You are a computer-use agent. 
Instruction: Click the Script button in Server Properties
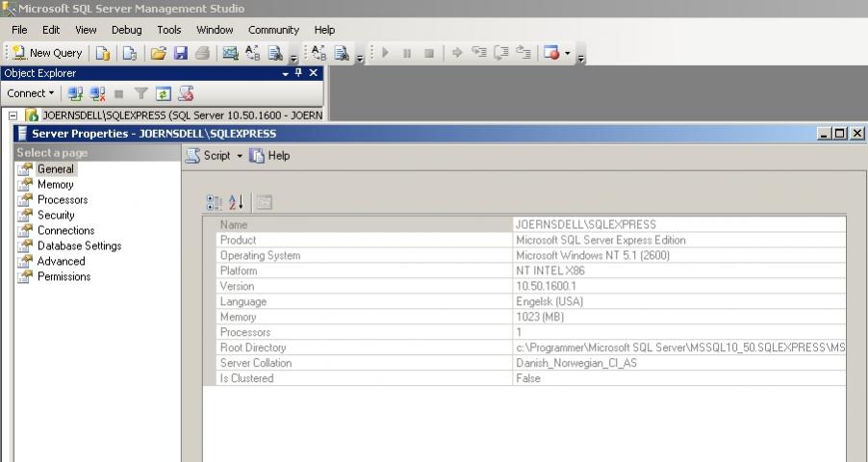click(x=208, y=156)
